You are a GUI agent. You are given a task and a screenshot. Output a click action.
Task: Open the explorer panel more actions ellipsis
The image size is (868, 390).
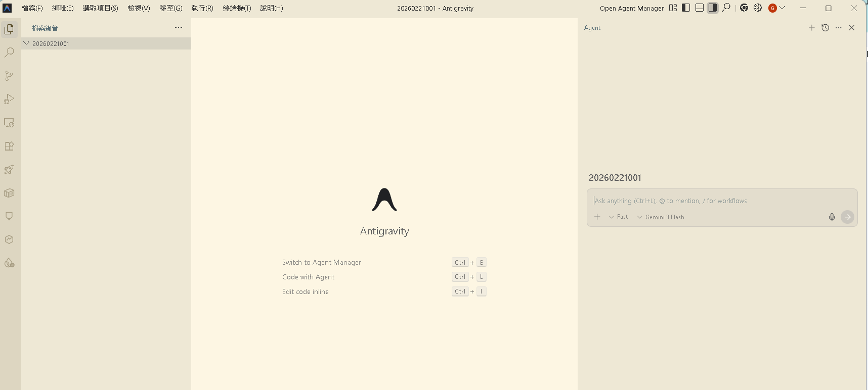179,28
